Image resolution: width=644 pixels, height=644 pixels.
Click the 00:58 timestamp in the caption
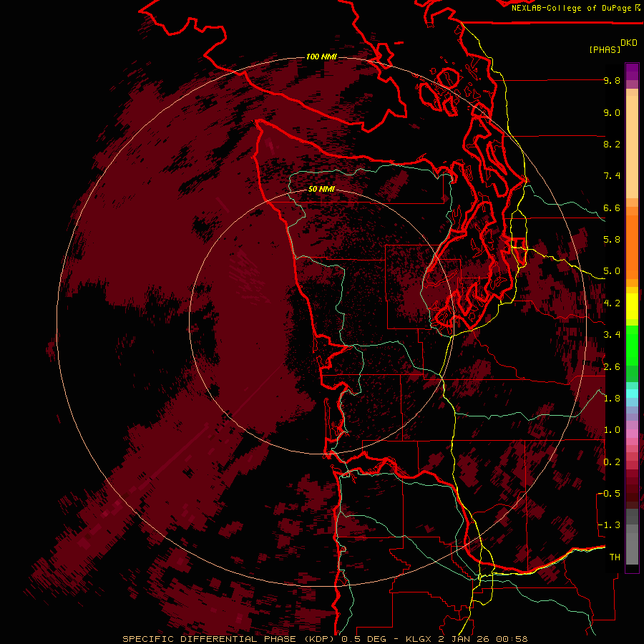512,639
